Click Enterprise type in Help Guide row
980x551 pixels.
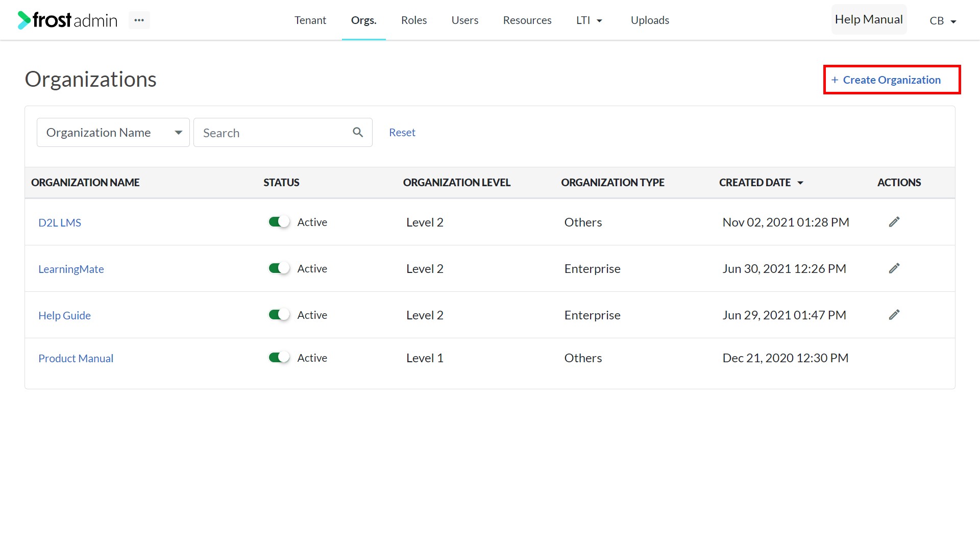click(x=592, y=315)
